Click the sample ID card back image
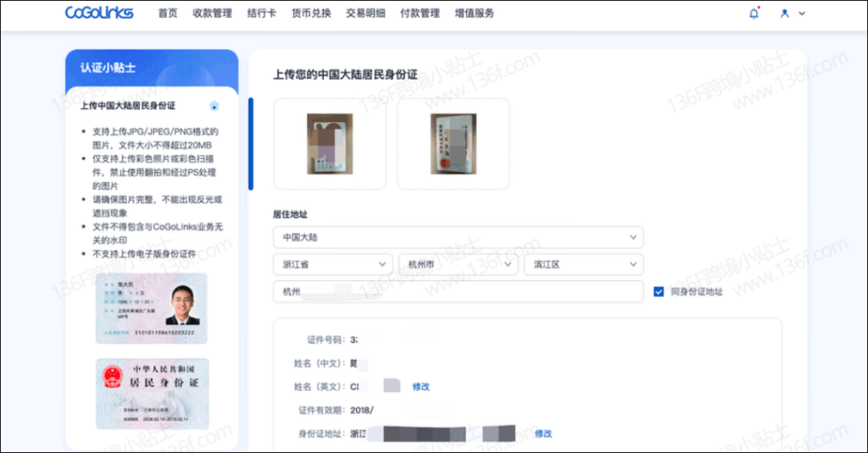This screenshot has width=868, height=453. 153,394
